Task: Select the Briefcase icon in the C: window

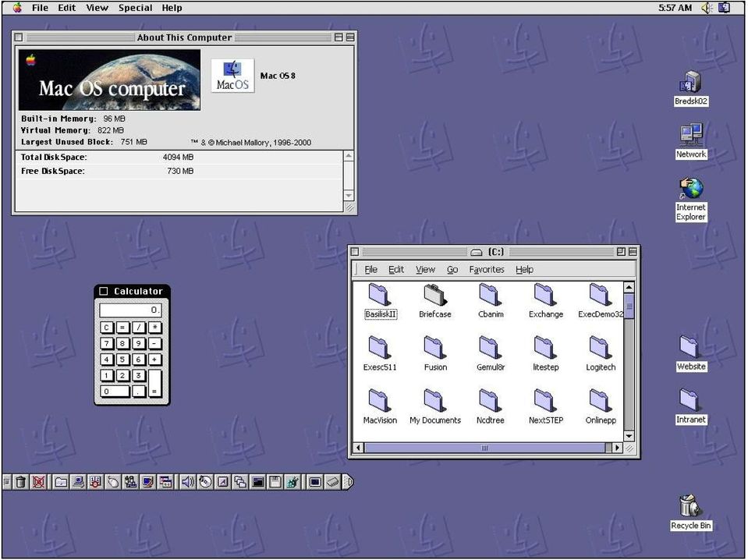Action: 434,300
